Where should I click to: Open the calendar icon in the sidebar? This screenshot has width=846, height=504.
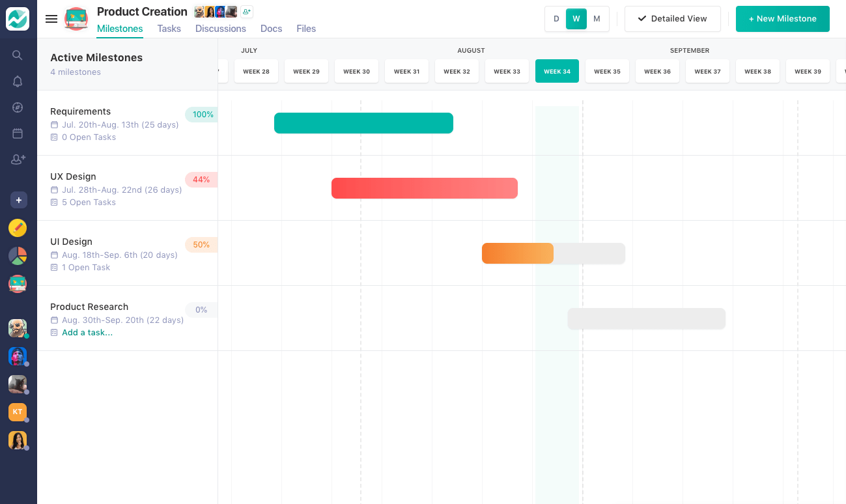point(18,133)
